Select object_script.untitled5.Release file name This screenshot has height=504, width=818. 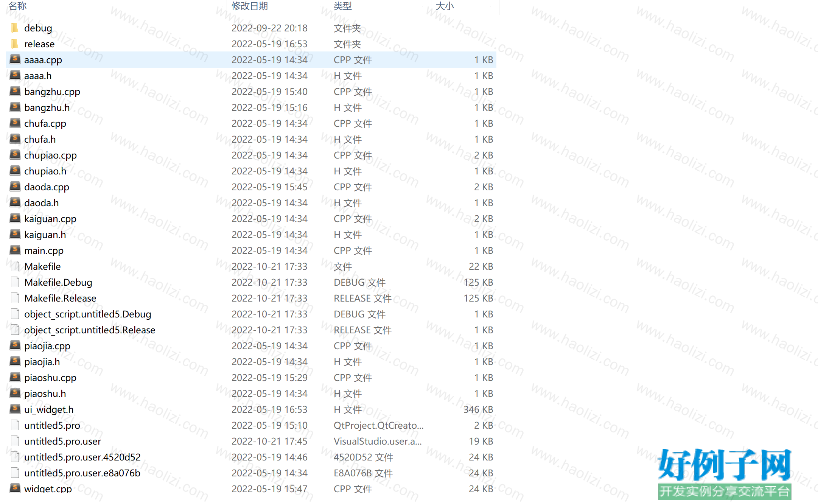pos(90,330)
